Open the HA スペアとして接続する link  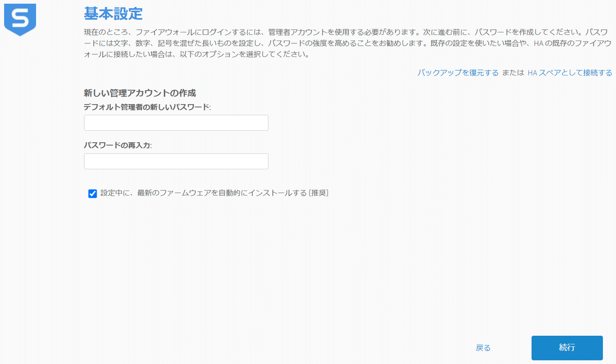pos(570,73)
